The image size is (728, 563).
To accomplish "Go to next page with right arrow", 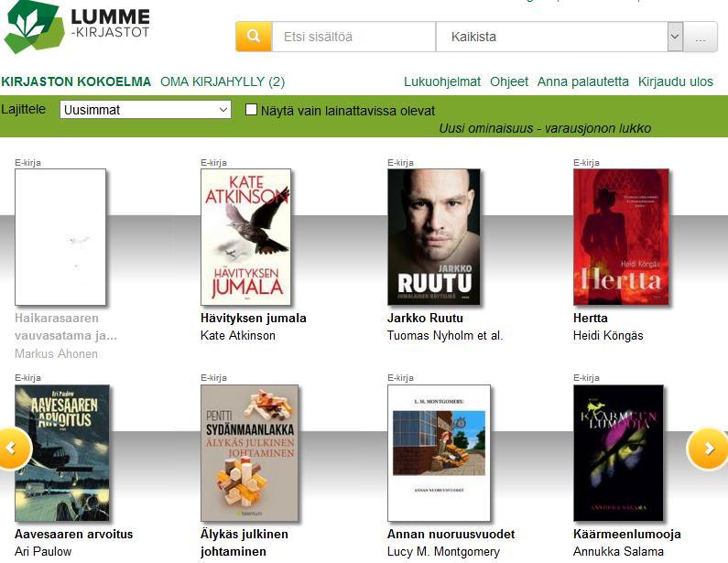I will (x=708, y=449).
